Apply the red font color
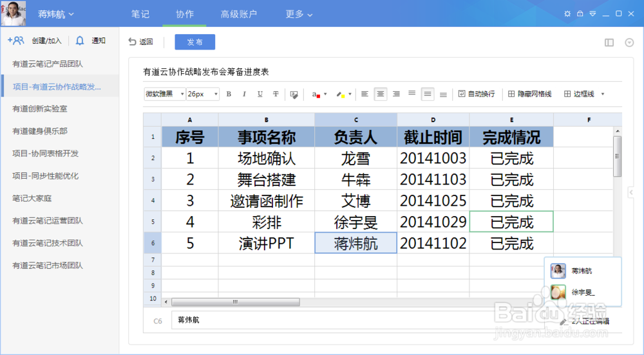The image size is (644, 355). 316,95
